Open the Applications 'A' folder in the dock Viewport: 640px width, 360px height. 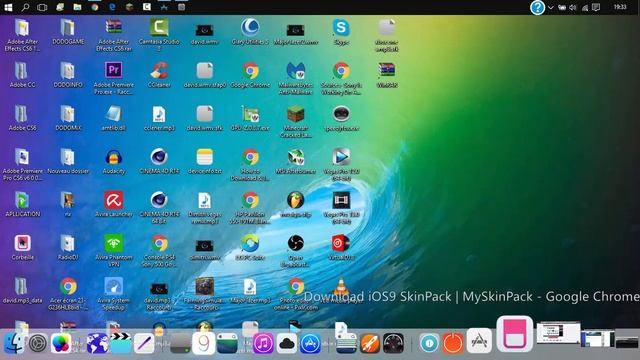479,340
